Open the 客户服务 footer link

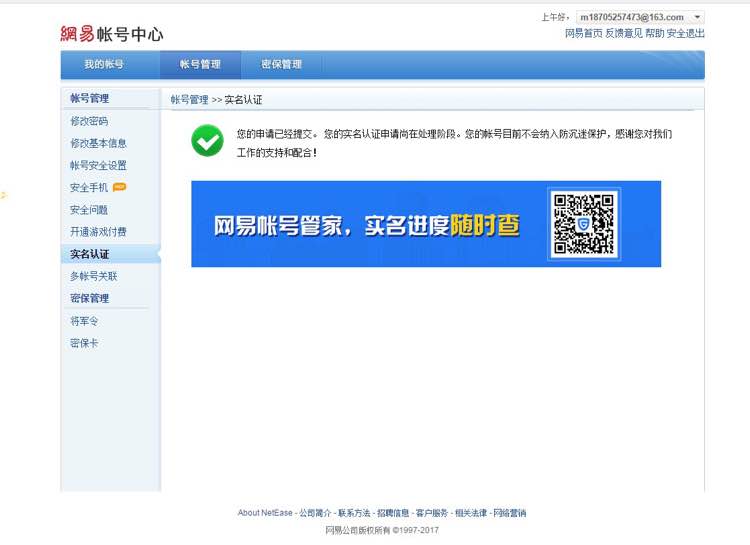[x=432, y=513]
